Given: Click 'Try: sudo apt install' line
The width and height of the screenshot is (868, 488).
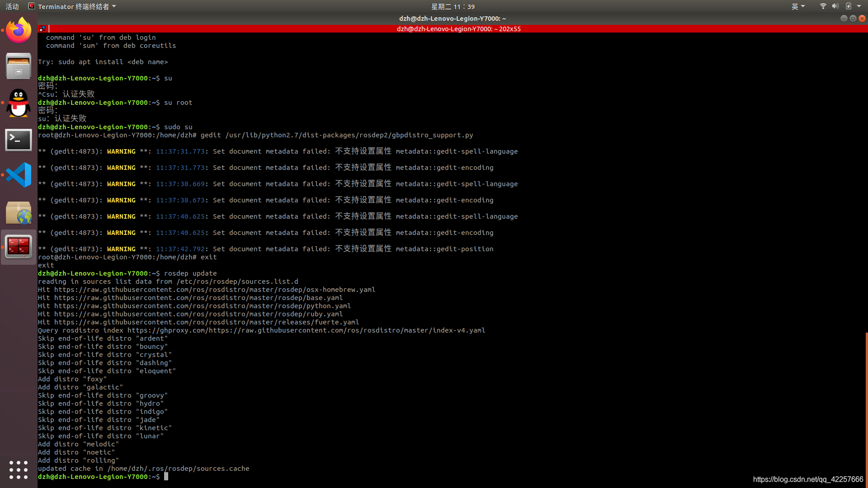Looking at the screenshot, I should (x=103, y=62).
